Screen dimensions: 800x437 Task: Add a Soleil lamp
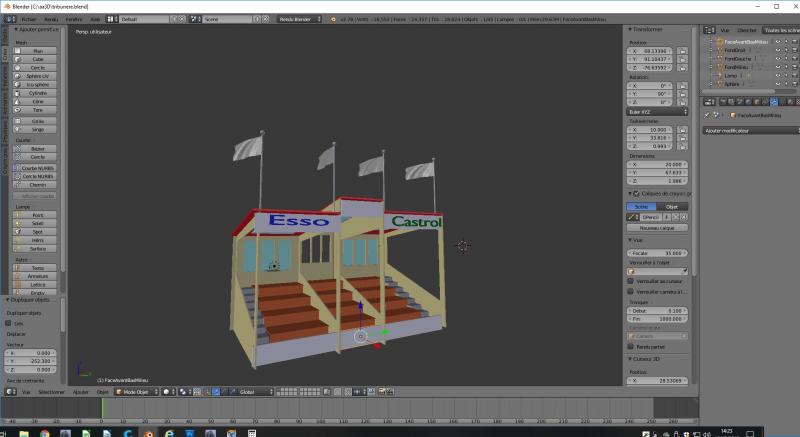(x=38, y=223)
